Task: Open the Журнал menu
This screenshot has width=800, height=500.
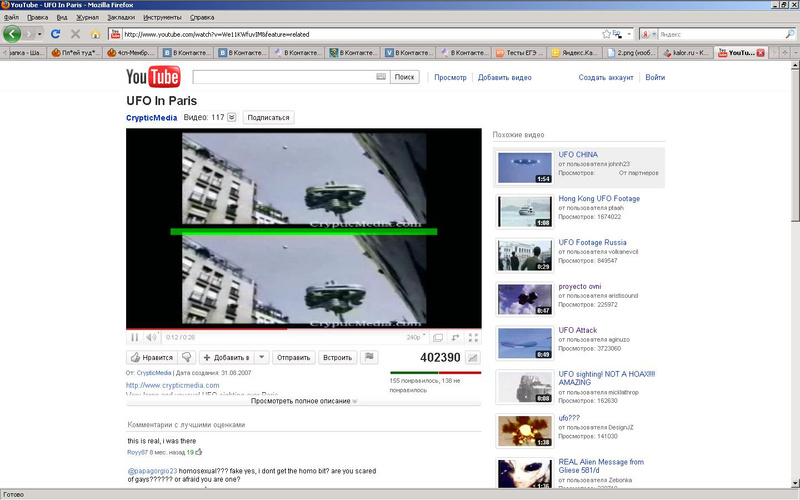Action: pos(87,17)
